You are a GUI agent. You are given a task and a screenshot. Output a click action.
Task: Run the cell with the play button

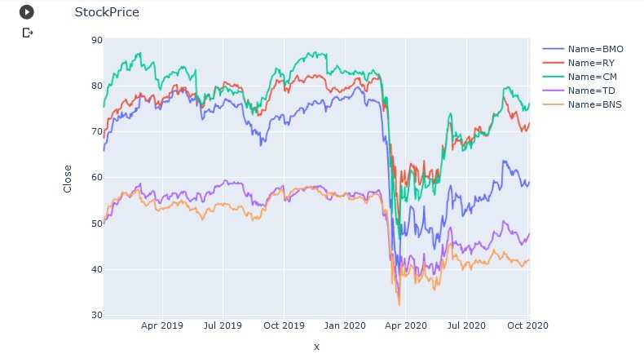(x=27, y=12)
